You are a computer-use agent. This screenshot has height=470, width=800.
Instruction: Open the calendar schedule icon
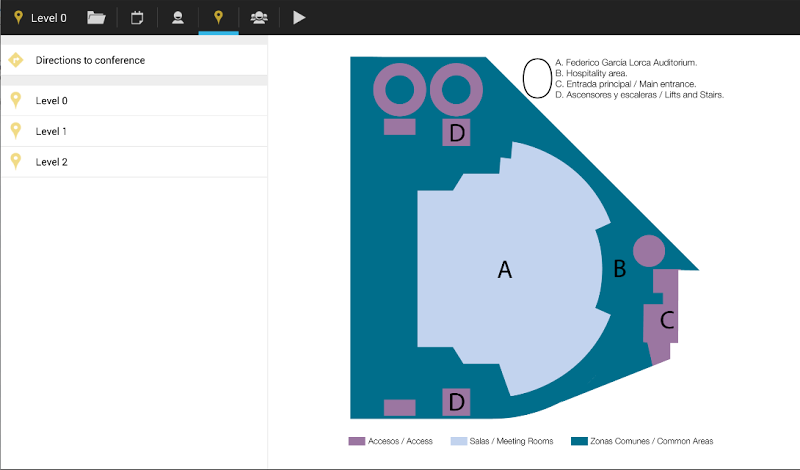tap(137, 17)
